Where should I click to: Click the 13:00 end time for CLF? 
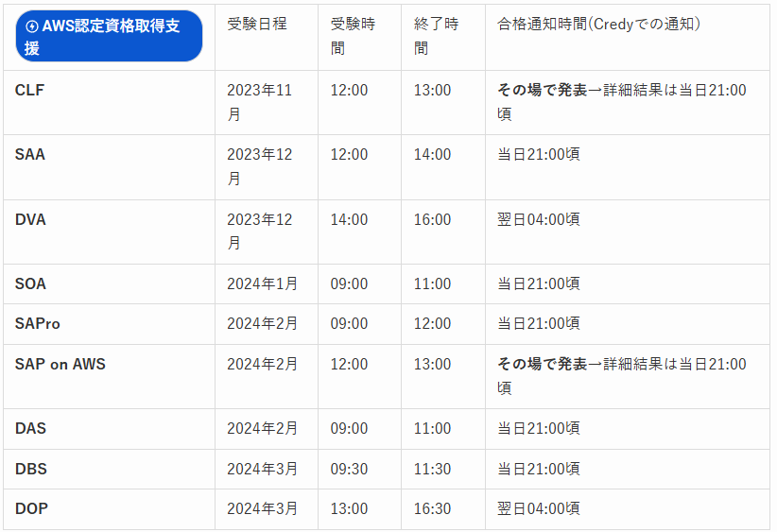click(x=433, y=90)
